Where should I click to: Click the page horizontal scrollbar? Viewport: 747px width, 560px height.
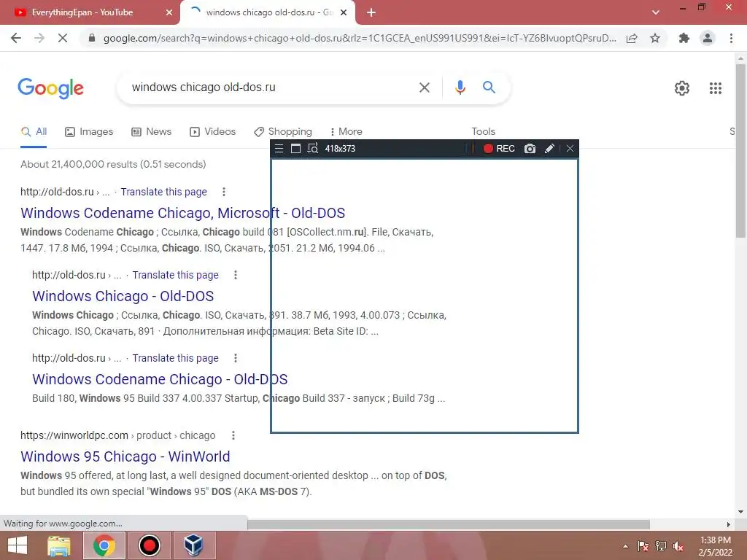point(449,524)
